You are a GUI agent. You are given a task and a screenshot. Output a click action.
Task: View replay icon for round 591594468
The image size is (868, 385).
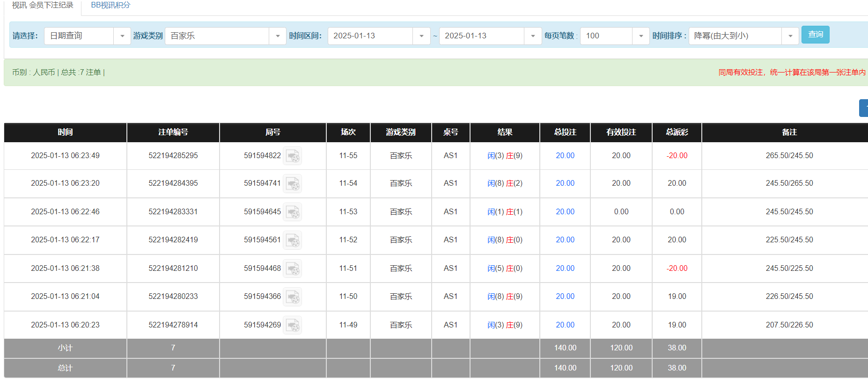point(293,269)
